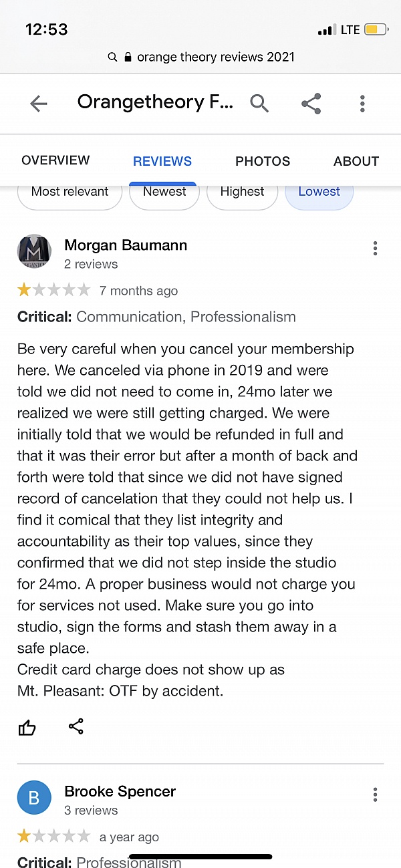Tap the address bar search text
Screen dimensions: 401x868
[215, 57]
